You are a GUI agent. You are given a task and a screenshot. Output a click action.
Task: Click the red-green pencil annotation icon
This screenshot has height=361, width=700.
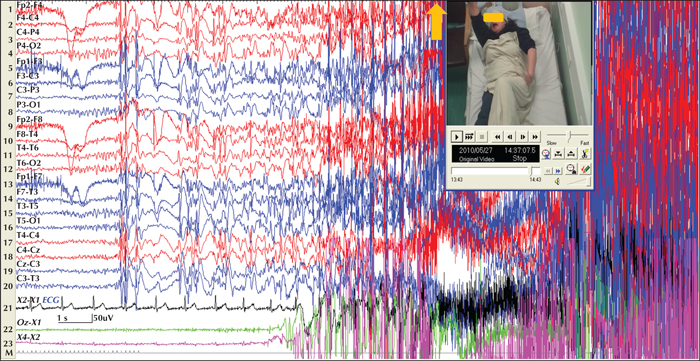pos(584,169)
